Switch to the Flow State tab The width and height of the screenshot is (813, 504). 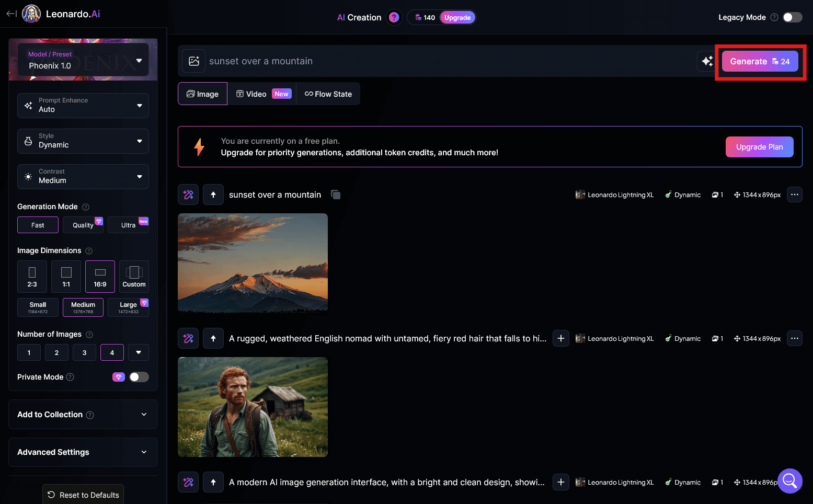(328, 94)
